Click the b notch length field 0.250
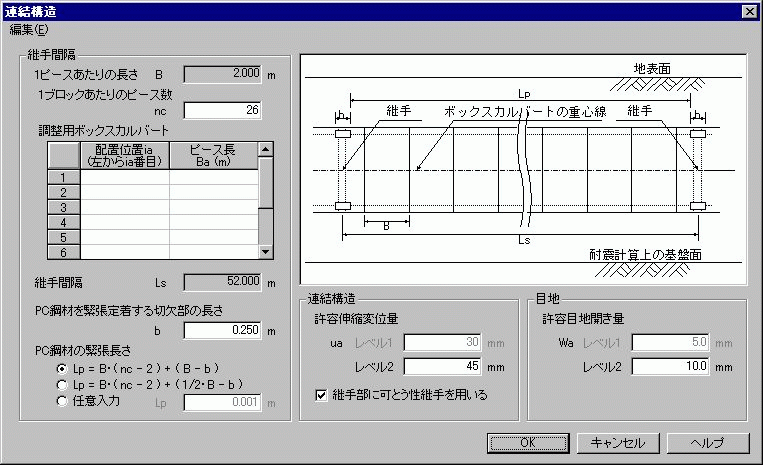 coord(222,330)
